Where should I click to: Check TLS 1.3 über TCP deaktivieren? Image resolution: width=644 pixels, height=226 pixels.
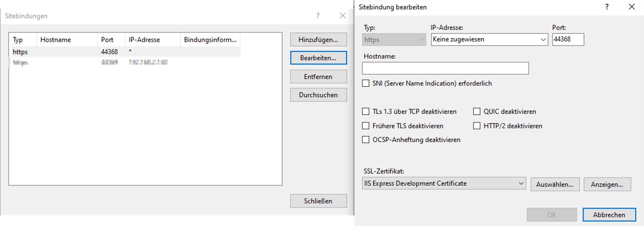(366, 112)
